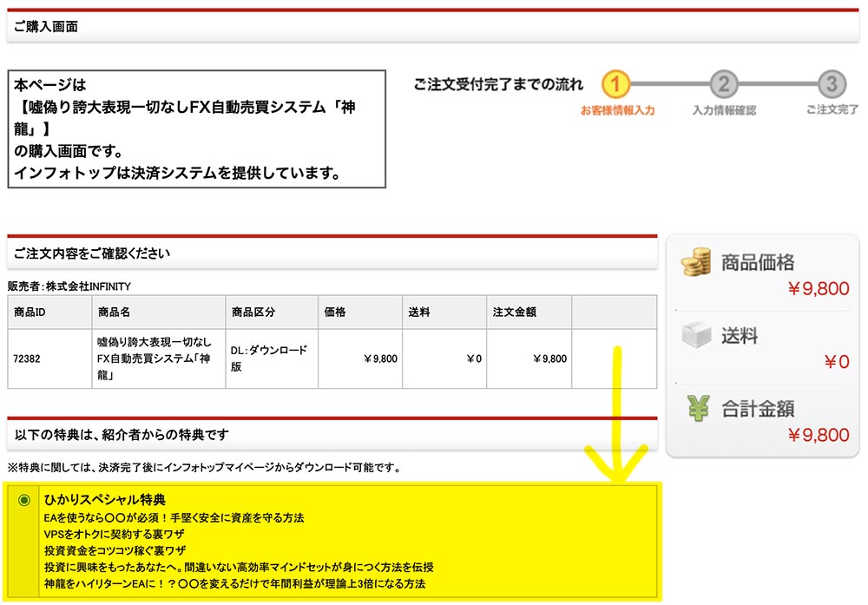
Task: Click the ￥0 shipping amount in sidebar
Action: point(837,362)
